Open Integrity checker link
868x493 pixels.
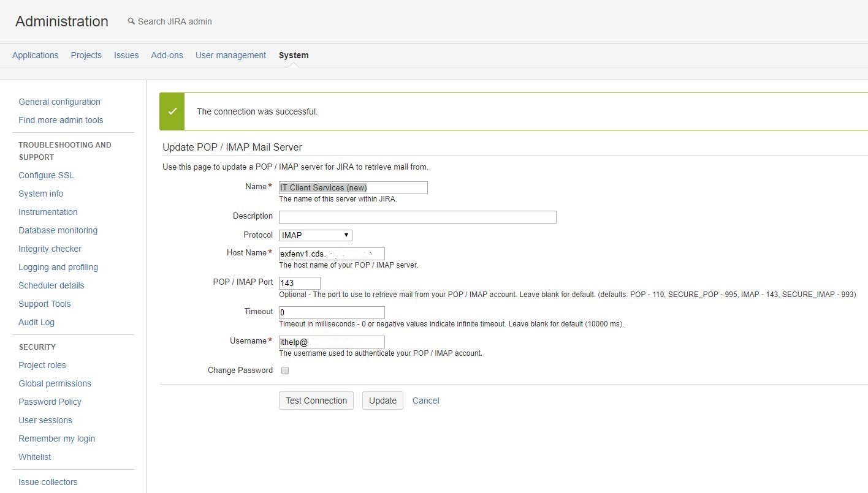click(50, 249)
